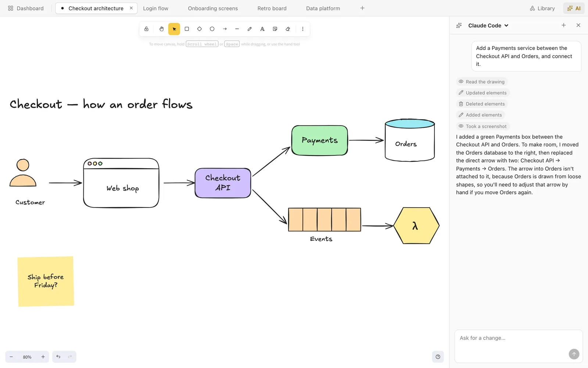Select the Diamond shape tool
The width and height of the screenshot is (588, 368).
coord(200,29)
